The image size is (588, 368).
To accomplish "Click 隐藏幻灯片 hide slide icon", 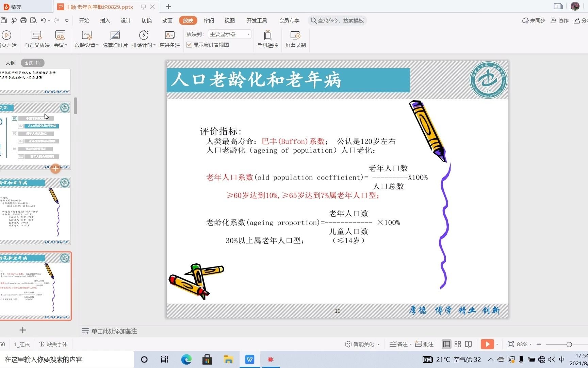I will click(x=115, y=39).
